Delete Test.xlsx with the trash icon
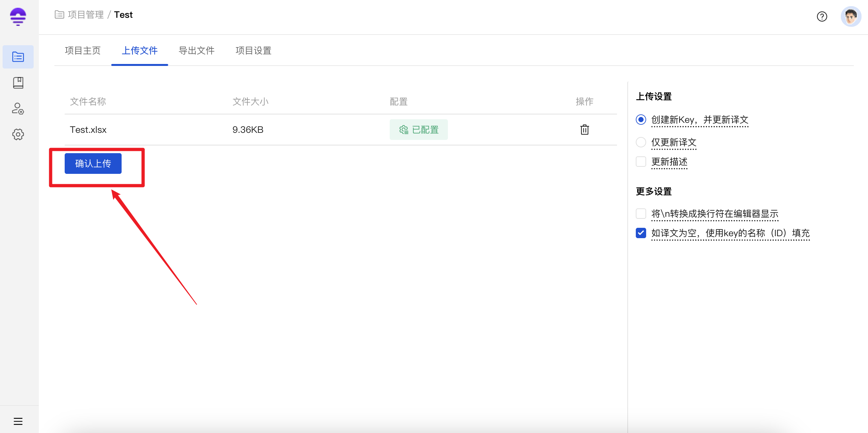Screen dimensions: 868x433 pyautogui.click(x=584, y=130)
